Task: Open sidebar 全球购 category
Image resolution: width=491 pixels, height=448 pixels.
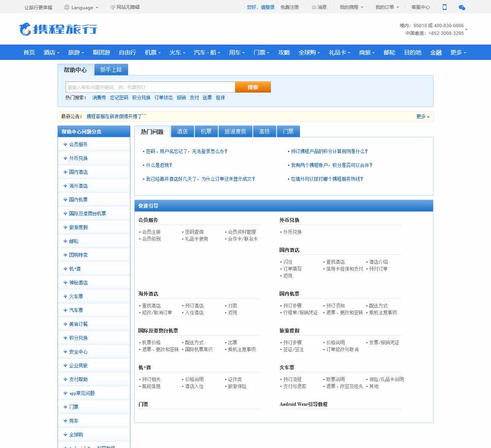Action: [76, 435]
